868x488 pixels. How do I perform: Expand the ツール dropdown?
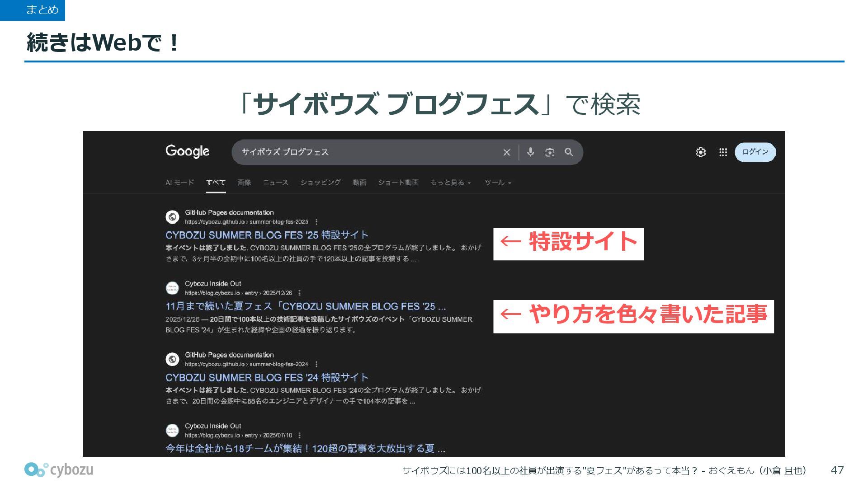[498, 183]
